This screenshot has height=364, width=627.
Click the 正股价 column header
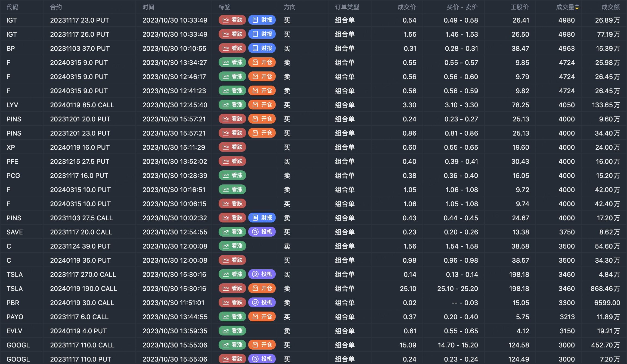coord(520,7)
